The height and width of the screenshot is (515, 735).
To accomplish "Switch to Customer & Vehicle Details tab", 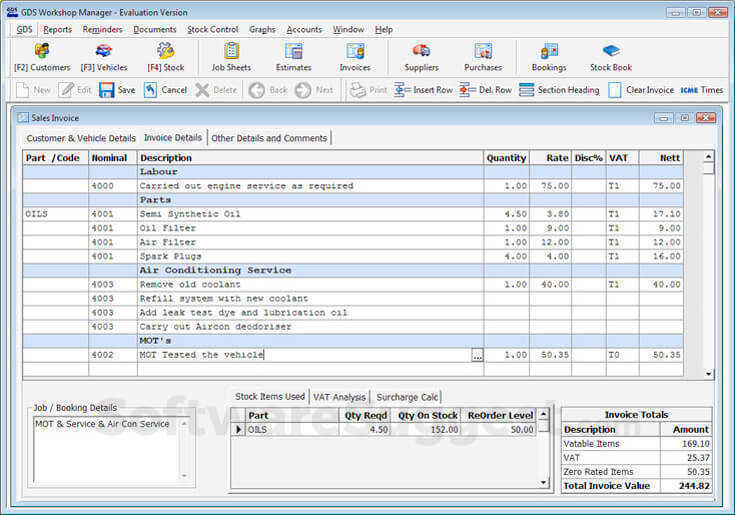I will coord(81,138).
